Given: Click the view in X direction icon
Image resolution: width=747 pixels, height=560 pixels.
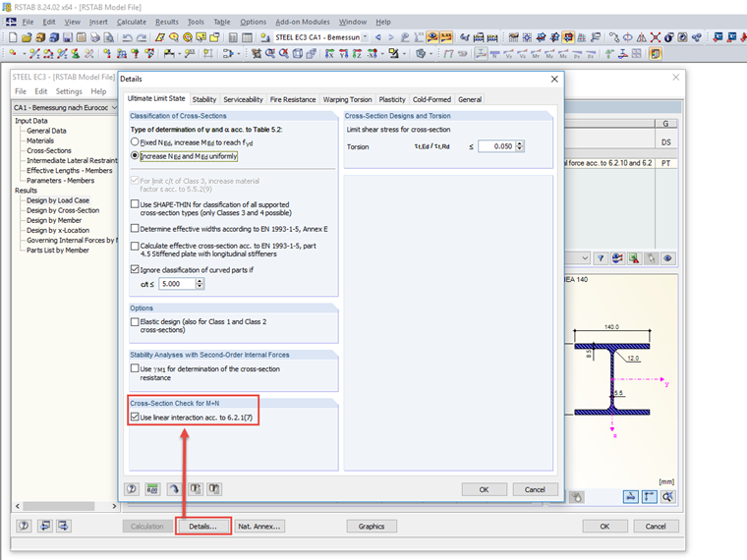Looking at the screenshot, I should (329, 53).
